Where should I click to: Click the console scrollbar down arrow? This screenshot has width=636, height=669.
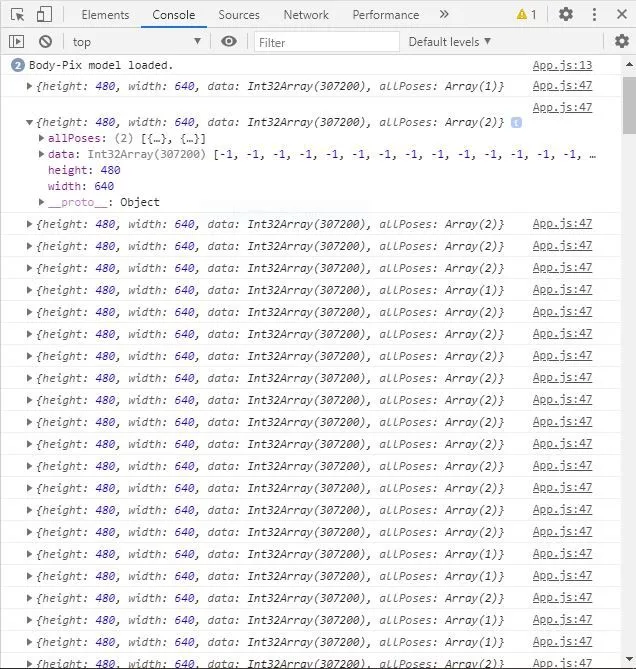click(x=629, y=660)
